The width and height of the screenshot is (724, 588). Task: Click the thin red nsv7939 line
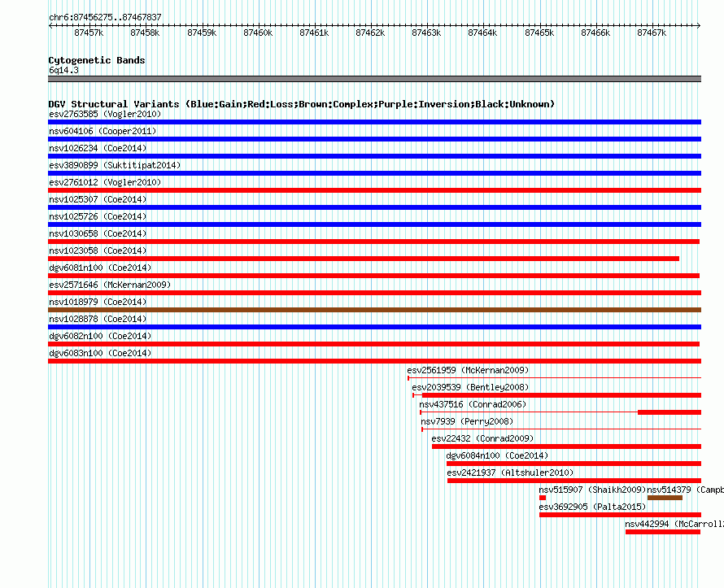pyautogui.click(x=561, y=429)
